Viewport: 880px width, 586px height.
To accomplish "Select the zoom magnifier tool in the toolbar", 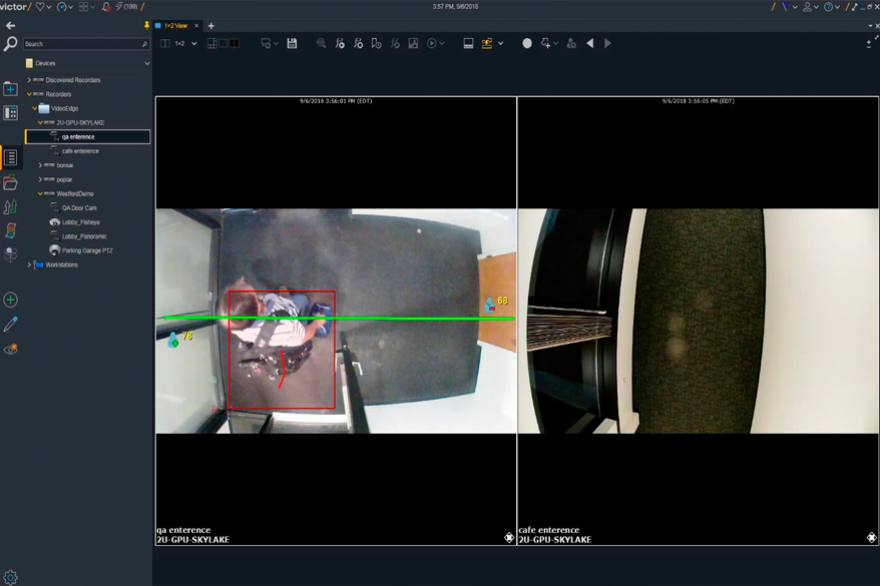I will click(322, 44).
